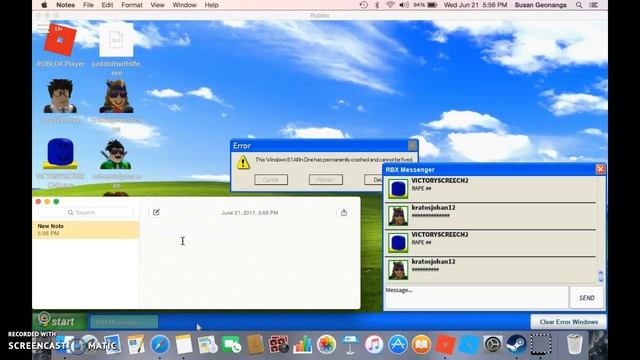Open Numbers from the dock

(x=302, y=344)
